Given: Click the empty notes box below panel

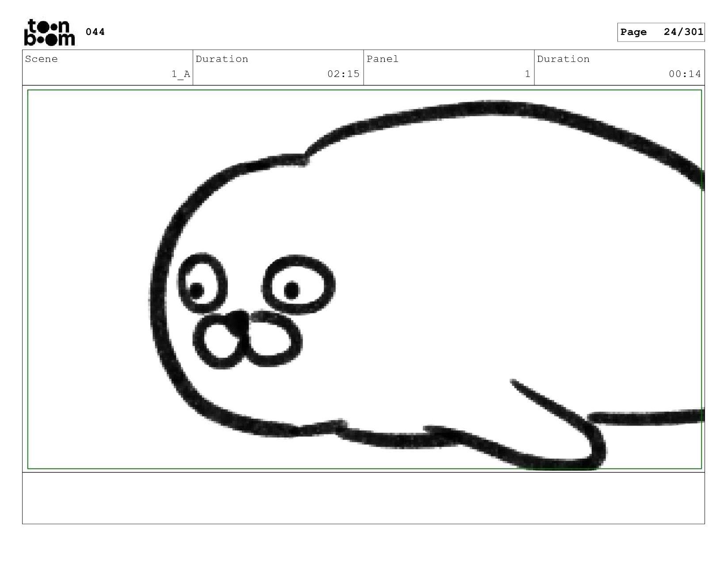Looking at the screenshot, I should pos(363,498).
